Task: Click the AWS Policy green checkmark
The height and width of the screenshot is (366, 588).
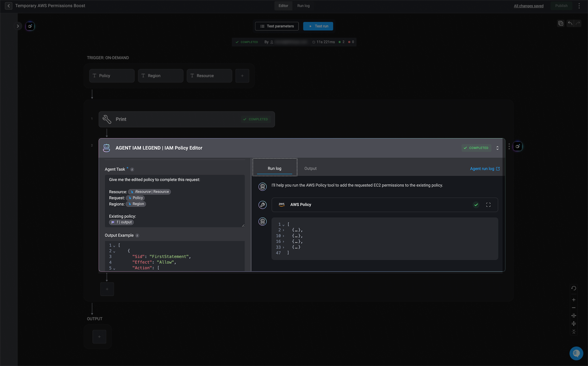Action: pos(476,205)
